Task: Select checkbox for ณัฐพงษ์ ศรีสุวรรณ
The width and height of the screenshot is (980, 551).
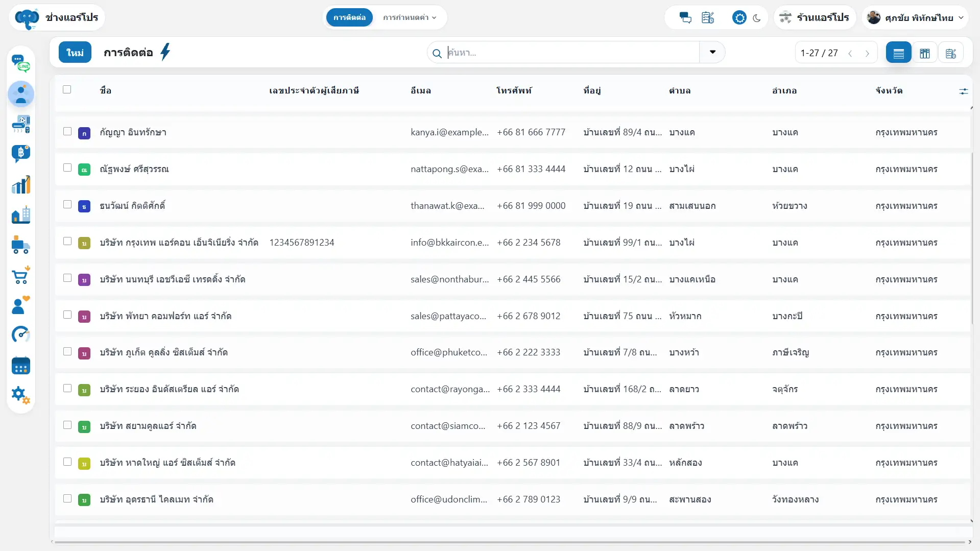Action: pyautogui.click(x=67, y=167)
